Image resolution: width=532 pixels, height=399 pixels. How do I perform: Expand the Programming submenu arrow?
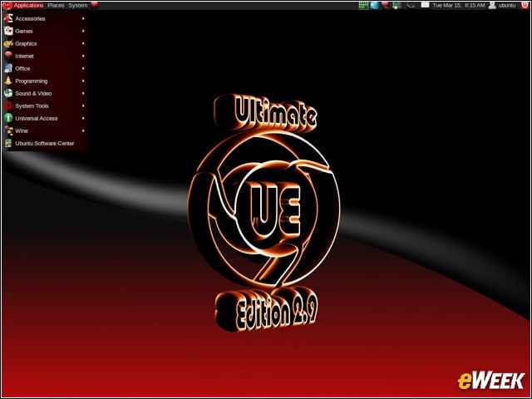(x=83, y=81)
